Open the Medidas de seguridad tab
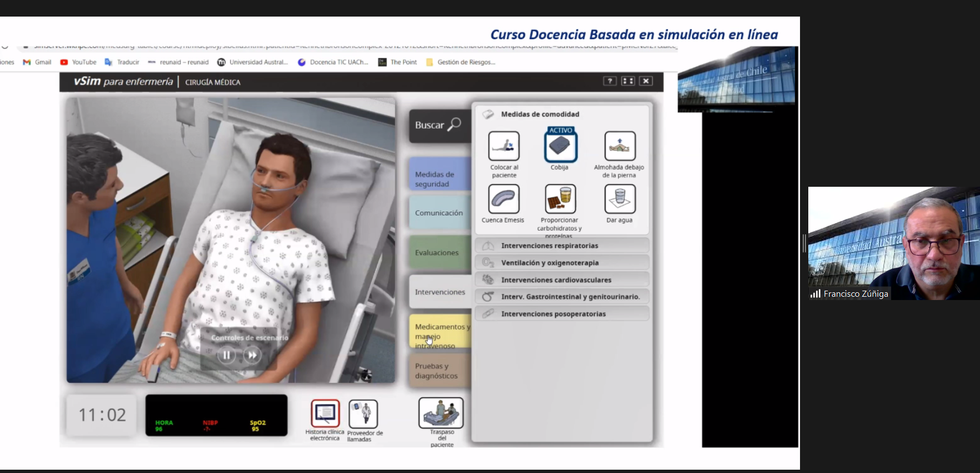Image resolution: width=980 pixels, height=473 pixels. pos(439,179)
